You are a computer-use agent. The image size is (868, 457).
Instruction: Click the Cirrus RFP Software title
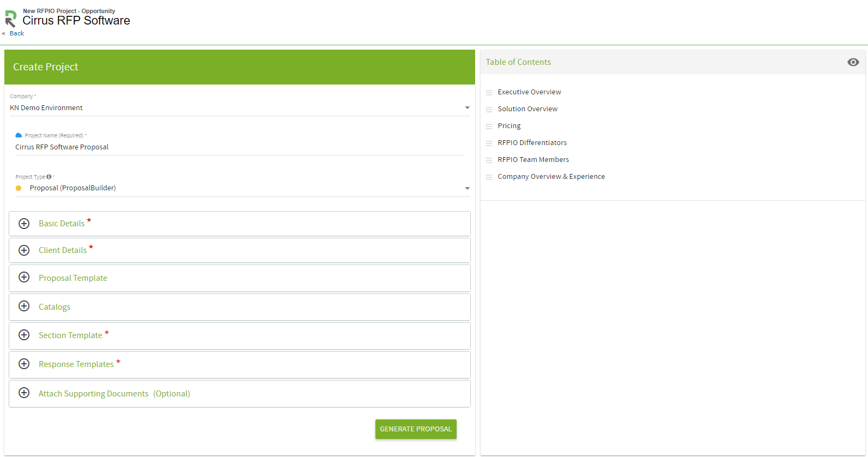tap(76, 21)
